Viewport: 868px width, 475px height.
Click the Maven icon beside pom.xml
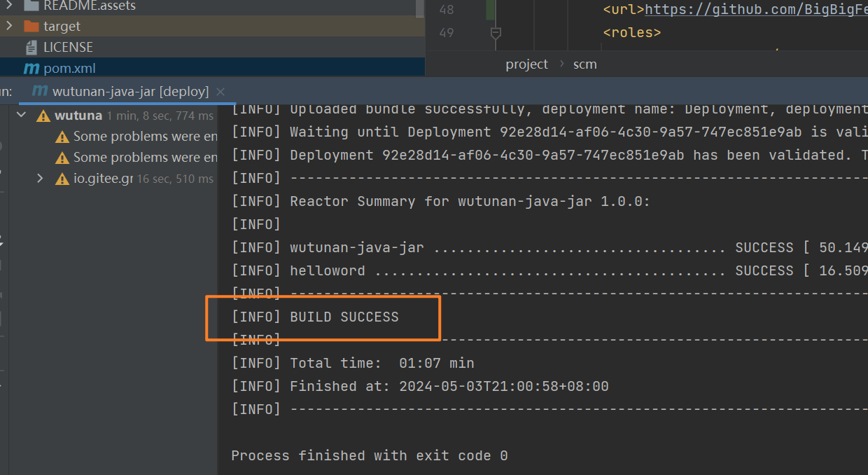pos(31,69)
